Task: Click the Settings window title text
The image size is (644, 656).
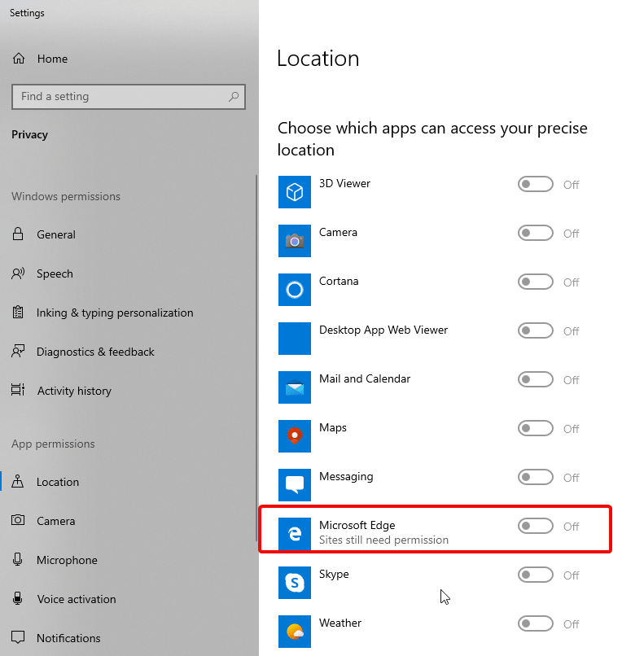Action: point(27,13)
